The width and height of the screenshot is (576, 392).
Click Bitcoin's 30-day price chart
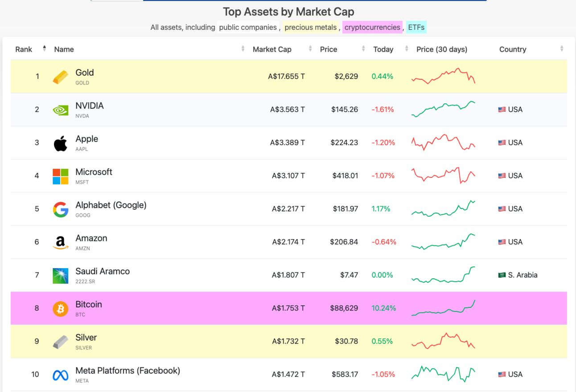click(444, 308)
